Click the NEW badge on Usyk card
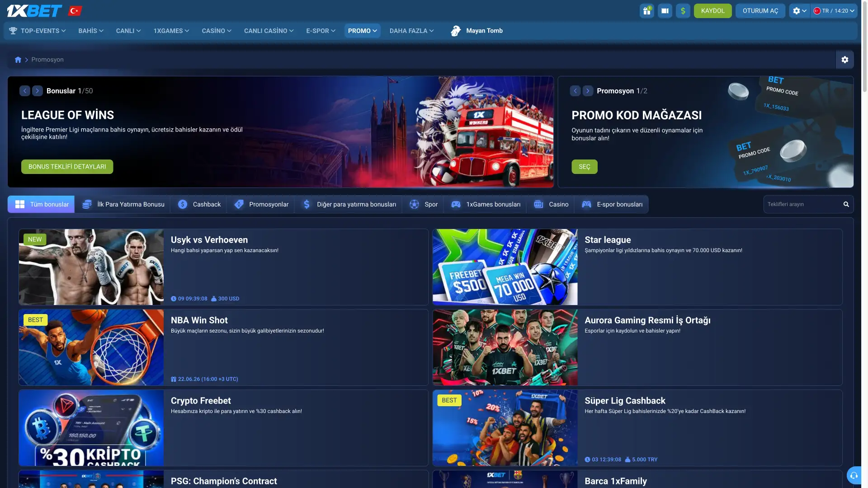The width and height of the screenshot is (868, 488). tap(35, 239)
